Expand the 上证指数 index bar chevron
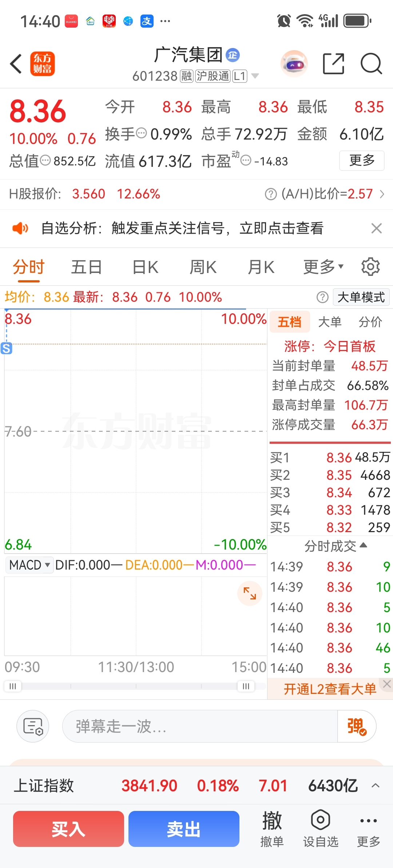 pos(376,785)
